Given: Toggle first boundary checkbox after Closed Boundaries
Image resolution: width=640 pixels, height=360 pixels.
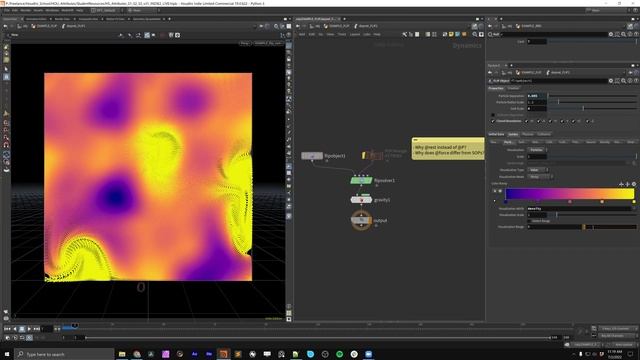Looking at the screenshot, I should click(x=527, y=121).
